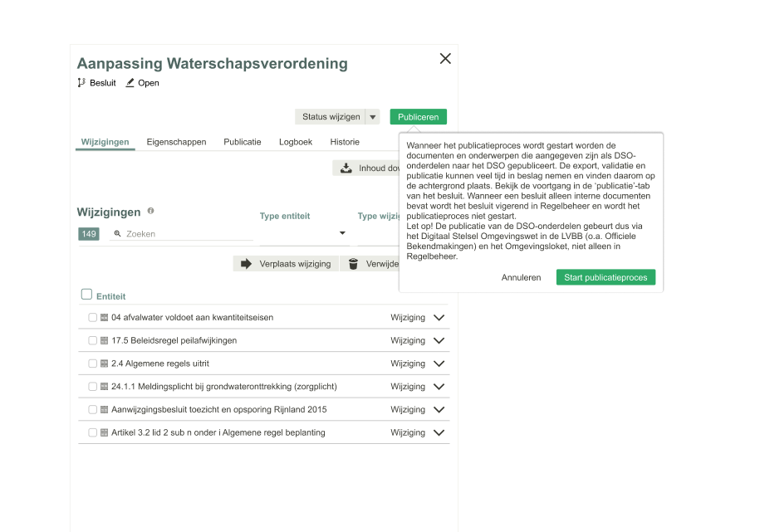Select the checkbox for 2.4 Algemene regels uitrit
The height and width of the screenshot is (532, 760).
click(x=92, y=364)
